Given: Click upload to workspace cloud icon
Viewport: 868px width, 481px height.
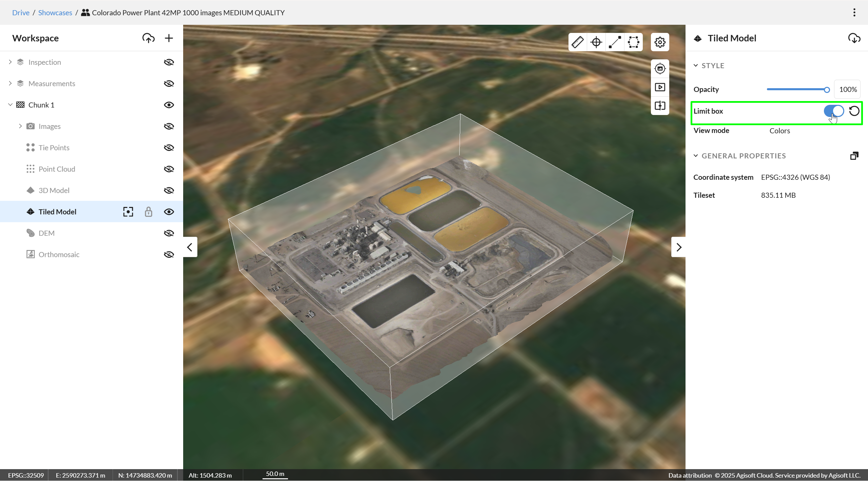Looking at the screenshot, I should click(x=148, y=38).
